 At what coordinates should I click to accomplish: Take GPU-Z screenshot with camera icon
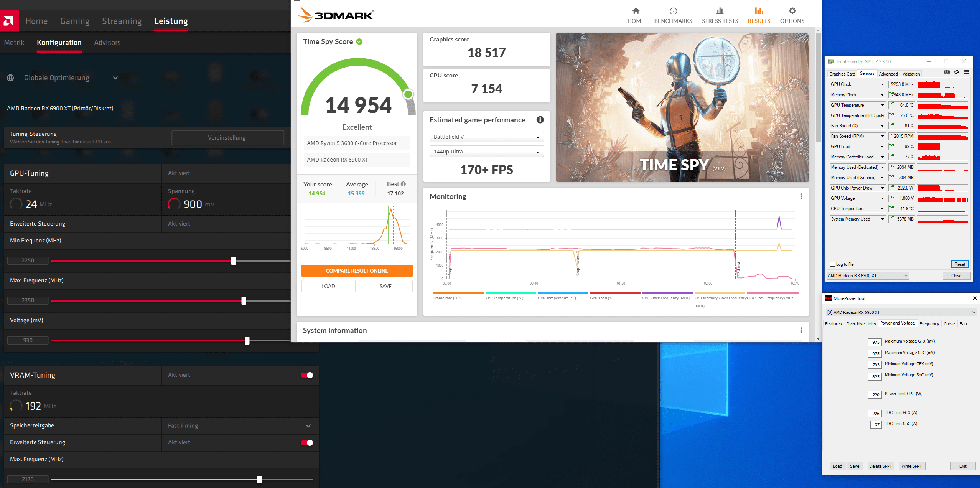947,72
